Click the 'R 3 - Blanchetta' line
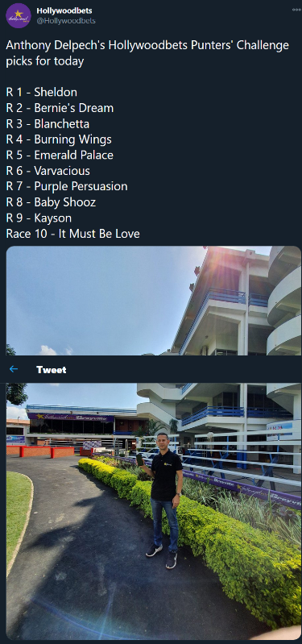Screen dimensions: 302x644 point(48,123)
